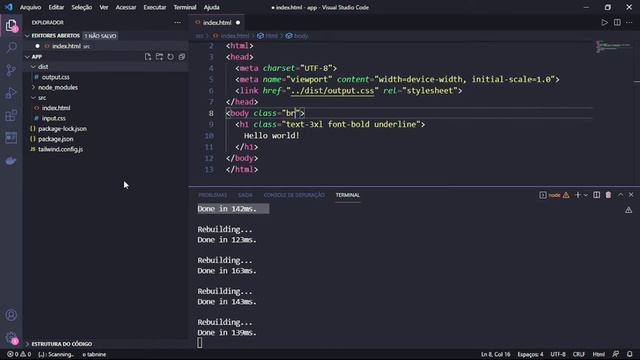Click tabnine status bar item

[x=94, y=354]
